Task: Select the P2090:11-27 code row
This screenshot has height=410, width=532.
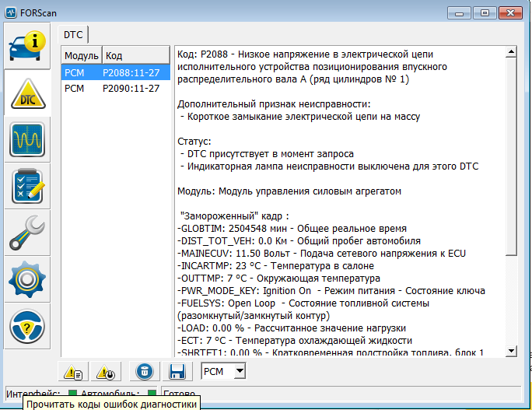Action: pos(115,88)
